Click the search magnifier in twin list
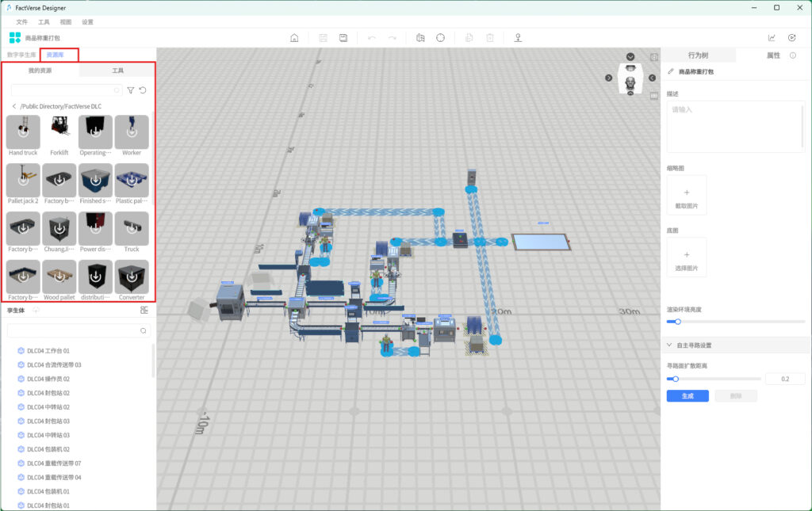Screen dimensions: 812x511 143,330
